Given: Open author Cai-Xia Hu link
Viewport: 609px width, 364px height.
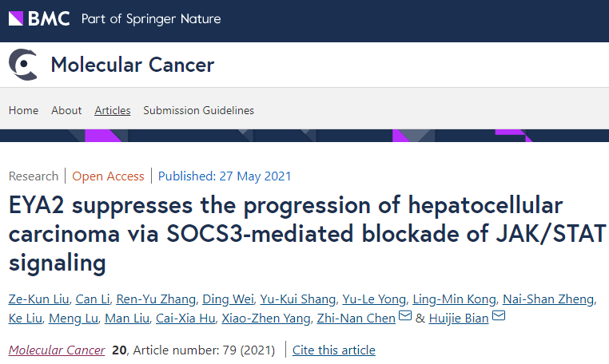Looking at the screenshot, I should click(x=185, y=318).
